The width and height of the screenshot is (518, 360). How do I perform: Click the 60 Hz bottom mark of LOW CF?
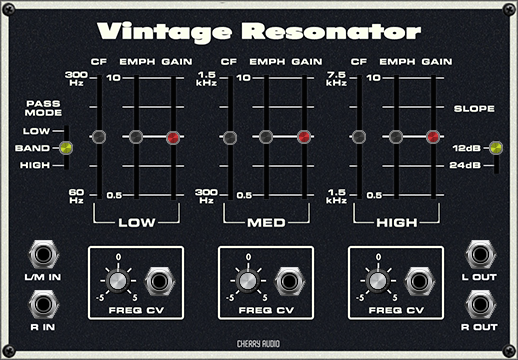click(76, 196)
